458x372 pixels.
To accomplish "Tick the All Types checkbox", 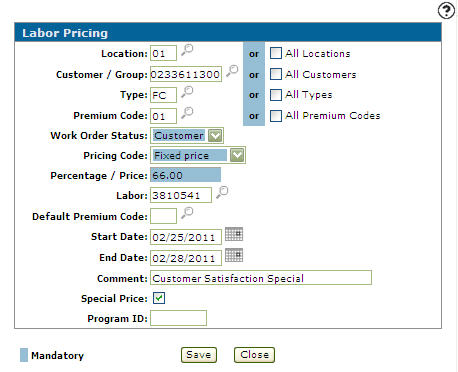I will [276, 95].
